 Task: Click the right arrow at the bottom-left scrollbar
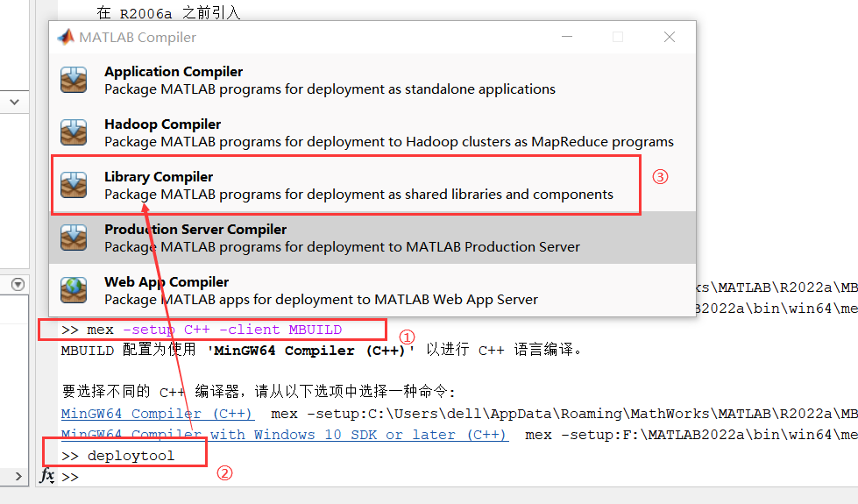tap(18, 476)
